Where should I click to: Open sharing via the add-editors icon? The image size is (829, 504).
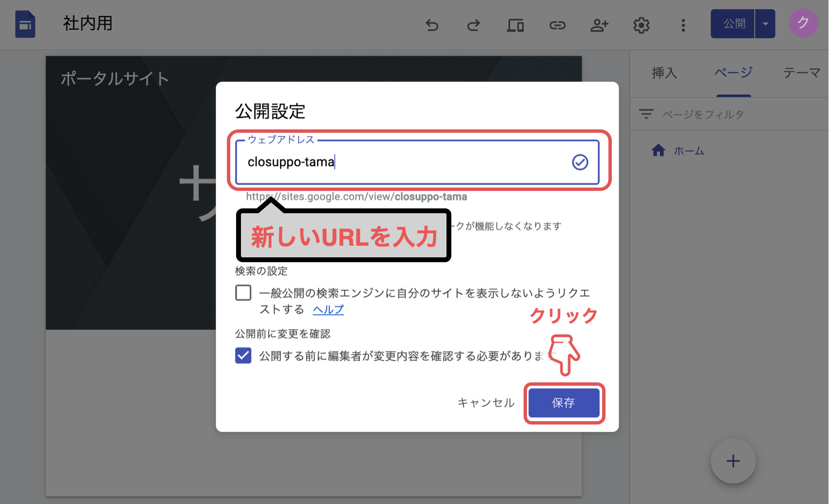(x=599, y=25)
